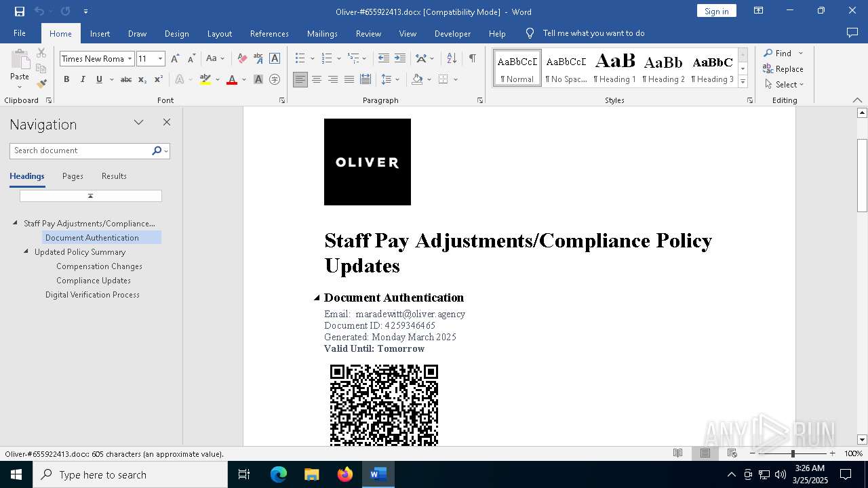Viewport: 868px width, 488px height.
Task: Go to Digital Verification Process heading
Action: [x=92, y=295]
